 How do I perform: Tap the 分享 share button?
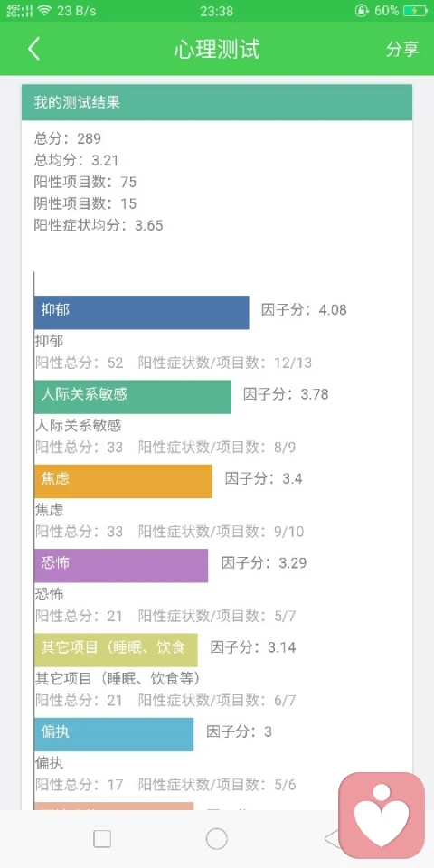(401, 49)
